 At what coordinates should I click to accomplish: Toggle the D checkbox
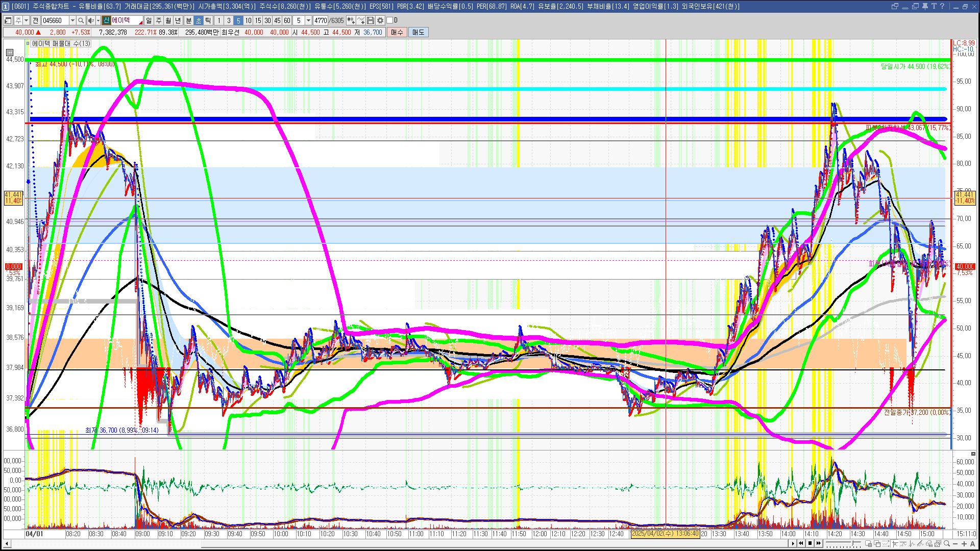(x=390, y=20)
